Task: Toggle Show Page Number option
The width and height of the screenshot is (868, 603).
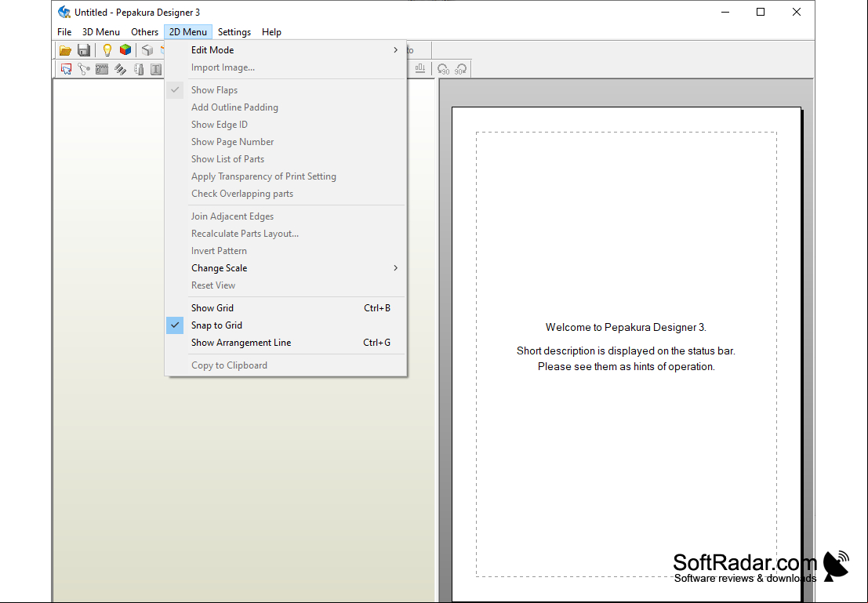Action: [285, 142]
